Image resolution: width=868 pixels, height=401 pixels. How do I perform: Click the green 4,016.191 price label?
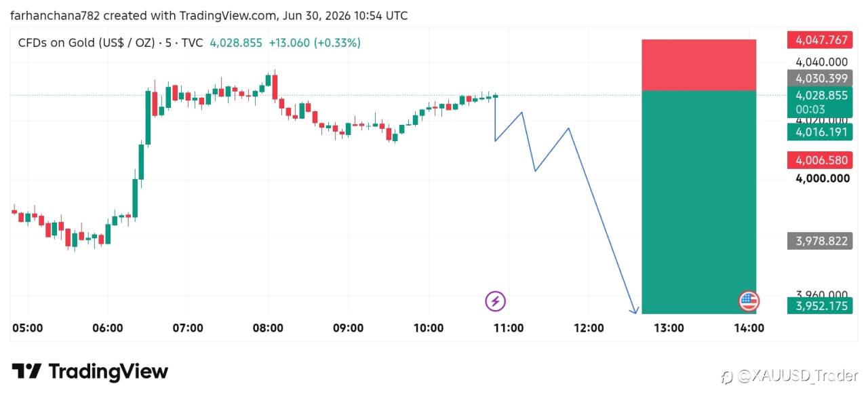818,132
